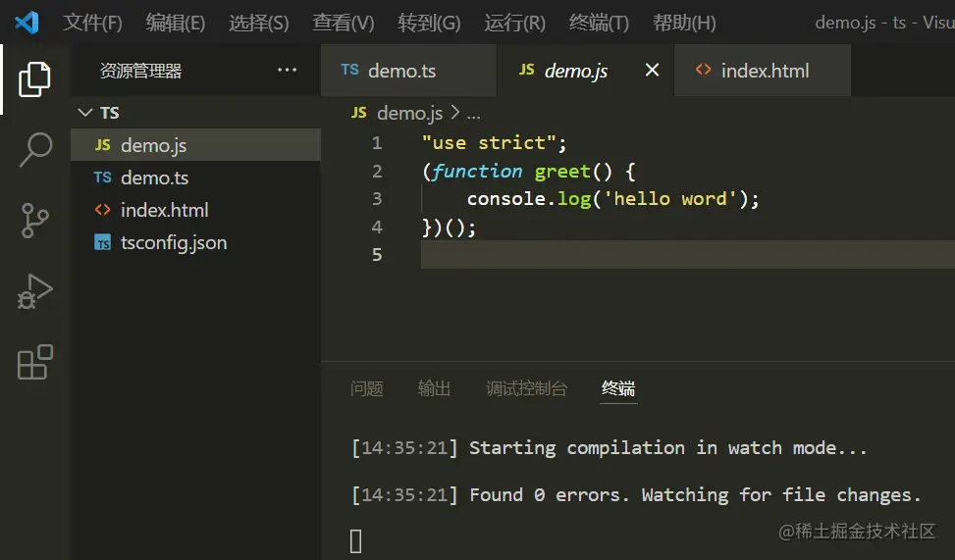Image resolution: width=955 pixels, height=560 pixels.
Task: Open the 运行(R) menu
Action: pyautogui.click(x=514, y=23)
